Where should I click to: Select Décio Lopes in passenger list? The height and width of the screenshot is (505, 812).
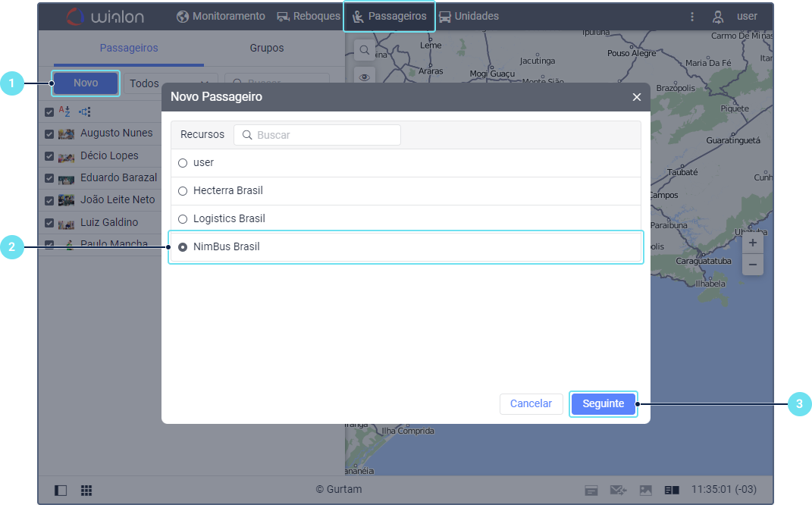click(109, 155)
